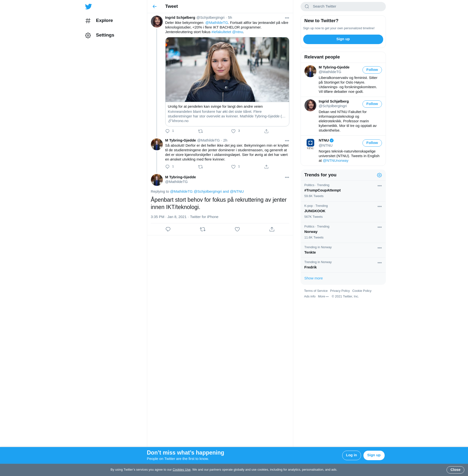
Task: Follow NTNU
Action: click(372, 143)
